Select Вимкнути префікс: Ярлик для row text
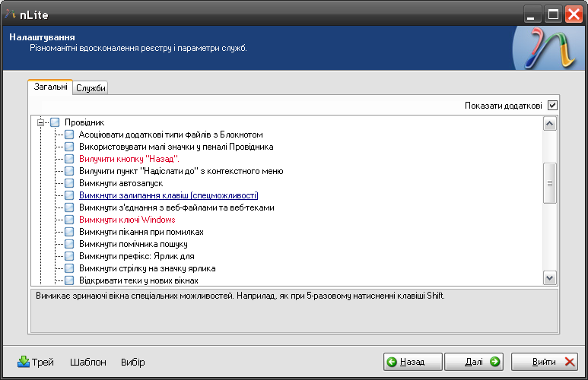The width and height of the screenshot is (588, 380). point(136,256)
